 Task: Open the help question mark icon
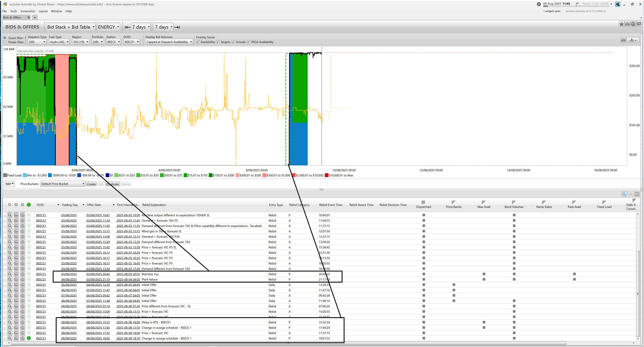pyautogui.click(x=633, y=24)
